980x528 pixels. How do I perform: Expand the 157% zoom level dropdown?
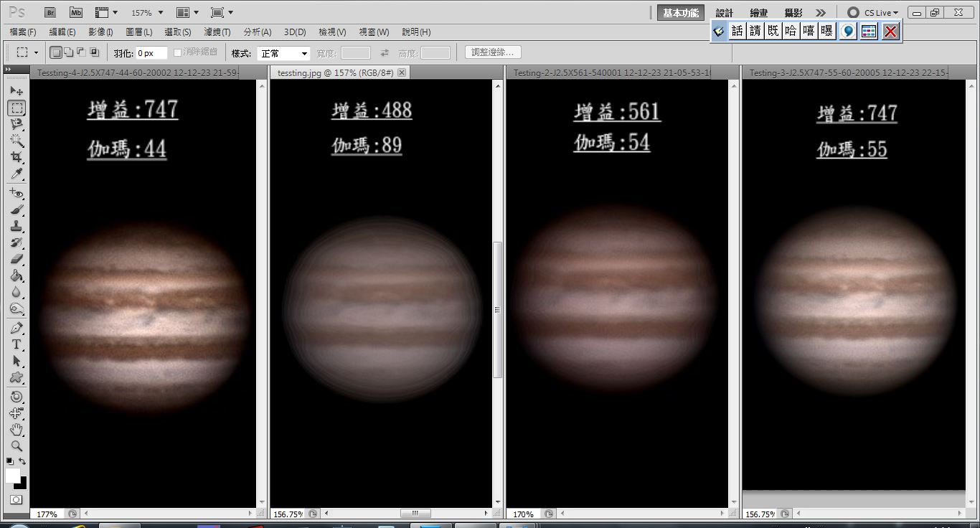[147, 13]
